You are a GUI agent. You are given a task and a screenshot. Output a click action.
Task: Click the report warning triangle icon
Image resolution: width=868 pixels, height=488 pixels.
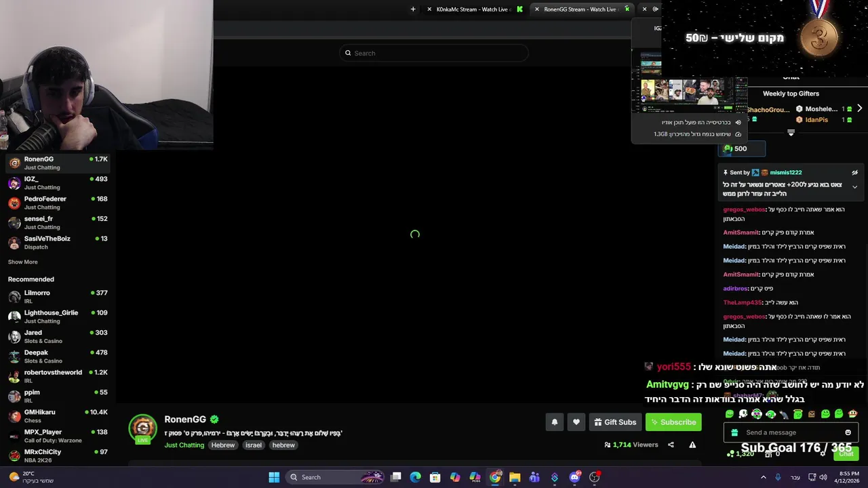692,445
